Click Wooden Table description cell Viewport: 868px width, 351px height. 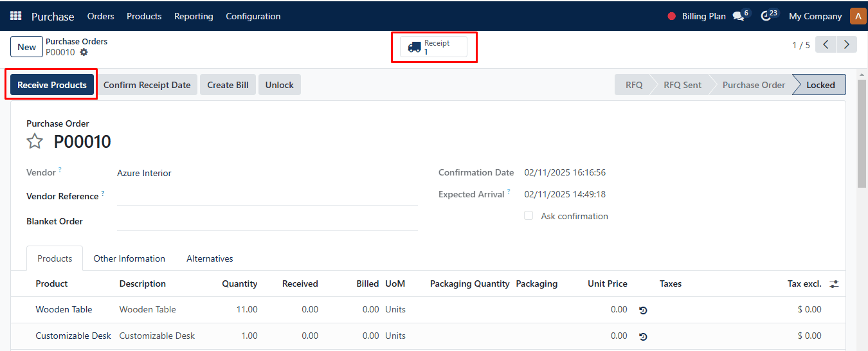pyautogui.click(x=147, y=309)
